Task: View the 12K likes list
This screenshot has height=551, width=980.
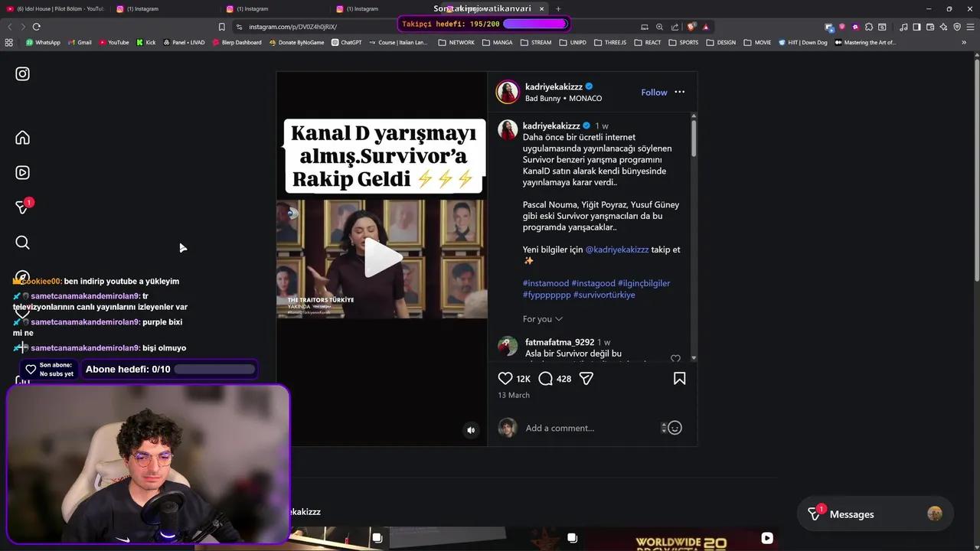Action: pyautogui.click(x=523, y=379)
